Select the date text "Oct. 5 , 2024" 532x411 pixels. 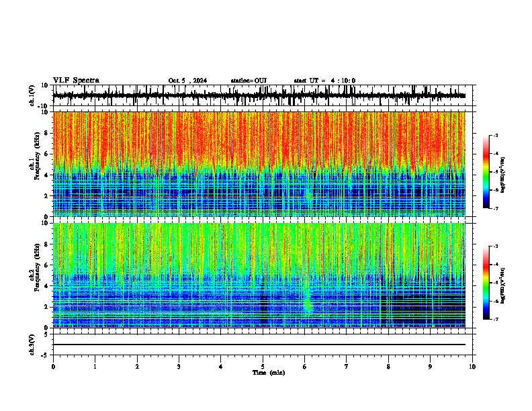point(187,81)
